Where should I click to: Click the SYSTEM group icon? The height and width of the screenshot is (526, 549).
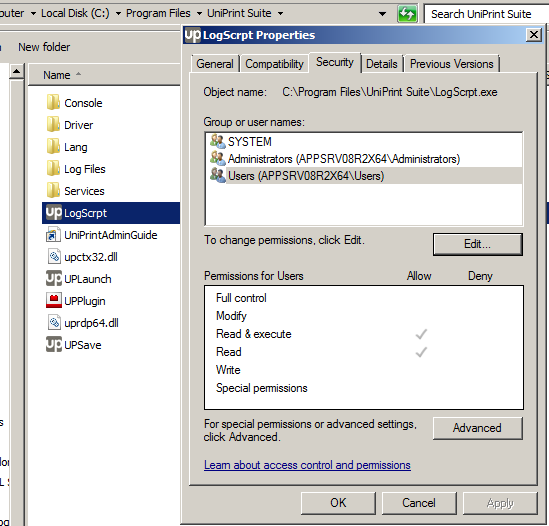tap(217, 141)
